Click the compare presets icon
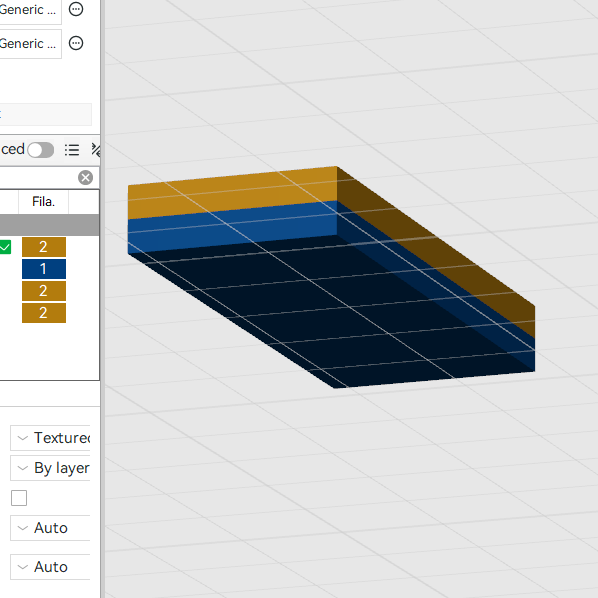Screen dimensions: 598x598 click(x=96, y=150)
